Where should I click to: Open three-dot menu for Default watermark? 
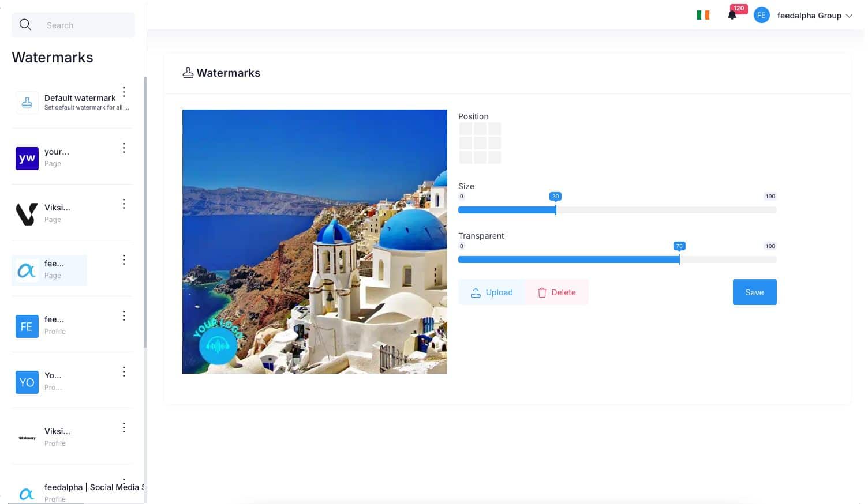point(124,92)
